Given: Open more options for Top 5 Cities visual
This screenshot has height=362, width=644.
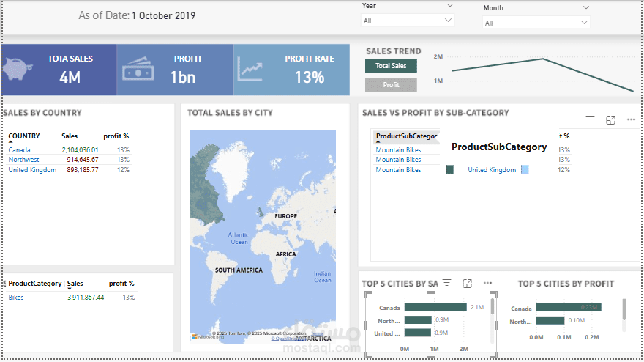Looking at the screenshot, I should click(x=487, y=283).
